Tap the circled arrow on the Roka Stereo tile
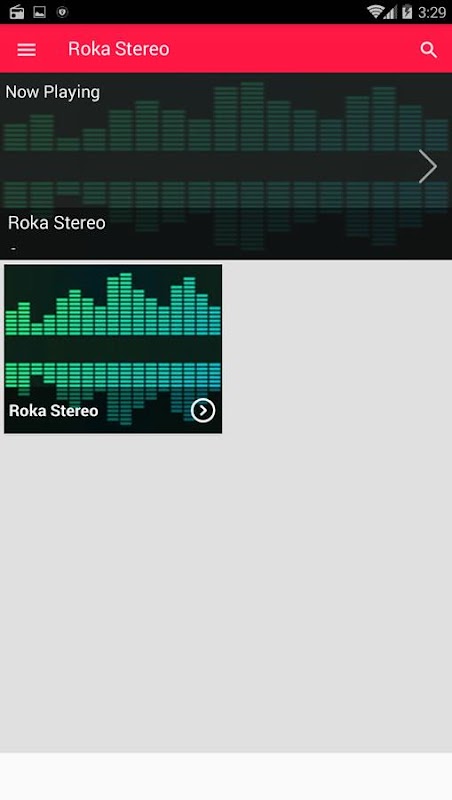Screen dimensions: 452x800 [x=203, y=410]
